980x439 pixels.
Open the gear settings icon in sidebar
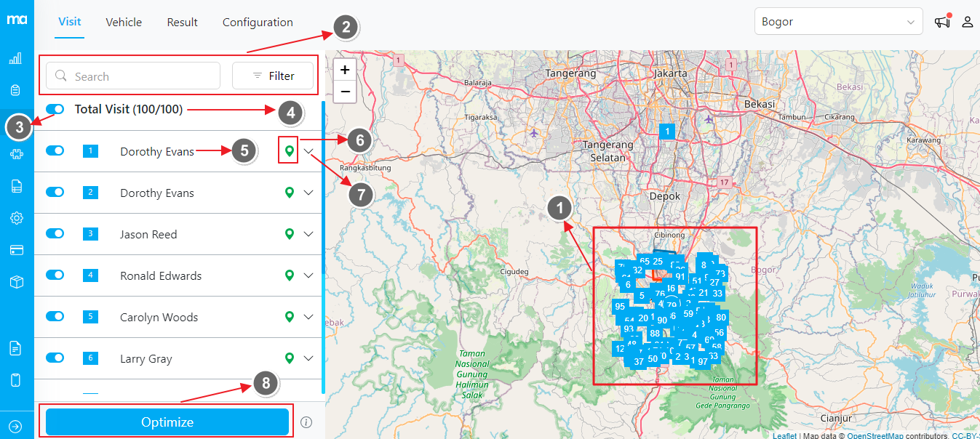[x=16, y=218]
